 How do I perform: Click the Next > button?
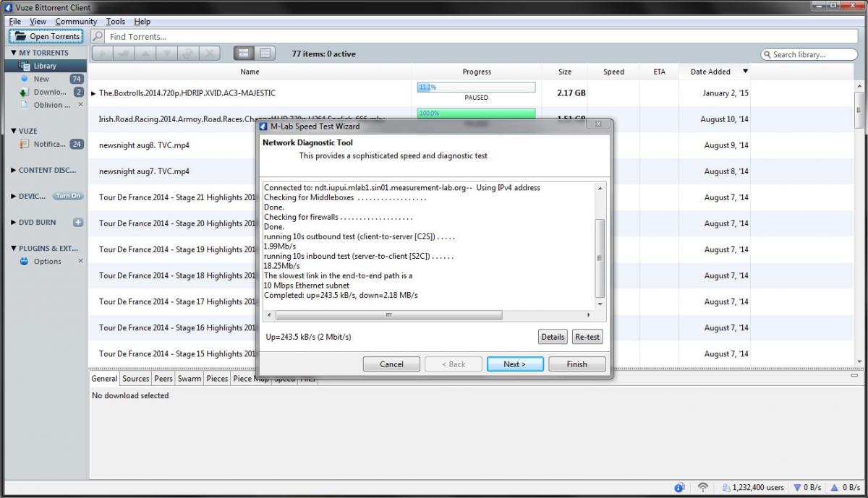pos(515,364)
